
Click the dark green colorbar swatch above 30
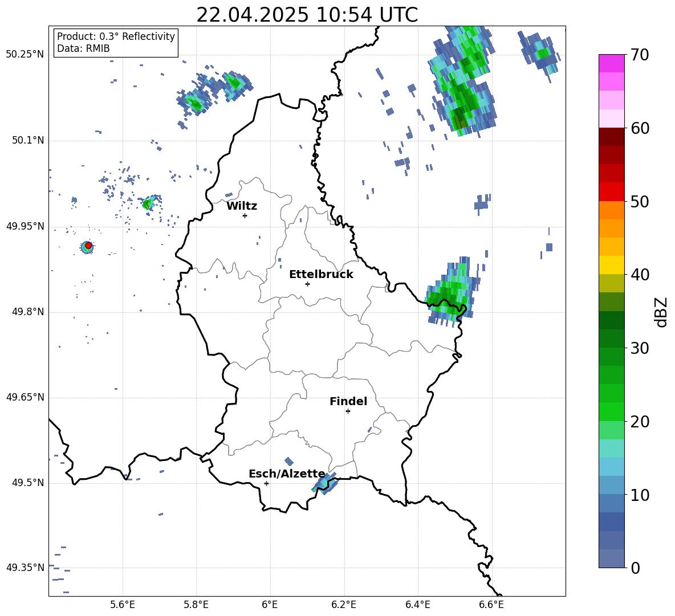tap(611, 338)
